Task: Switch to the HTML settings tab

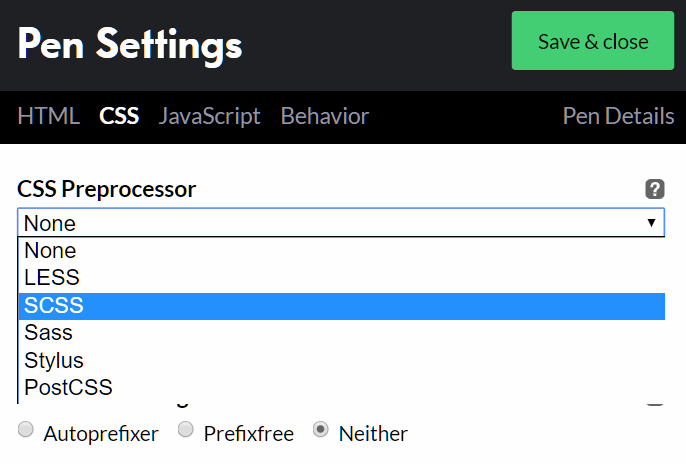Action: pyautogui.click(x=48, y=116)
